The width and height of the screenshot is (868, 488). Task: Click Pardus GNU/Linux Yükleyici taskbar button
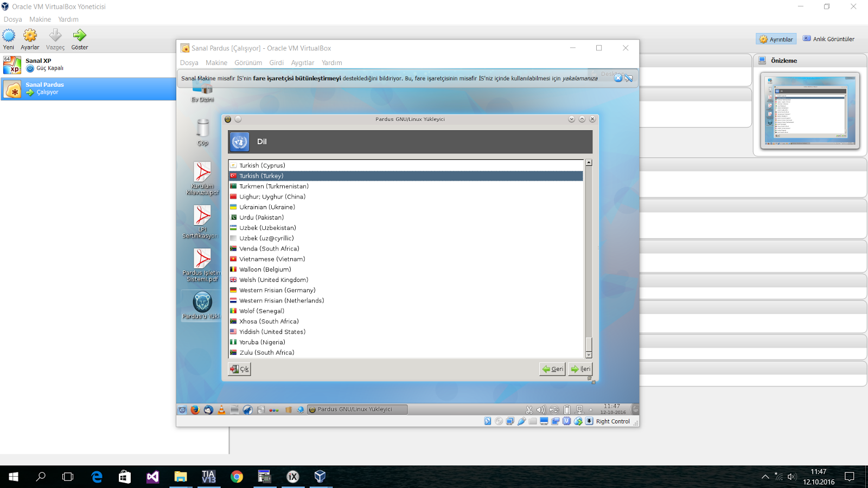coord(358,410)
